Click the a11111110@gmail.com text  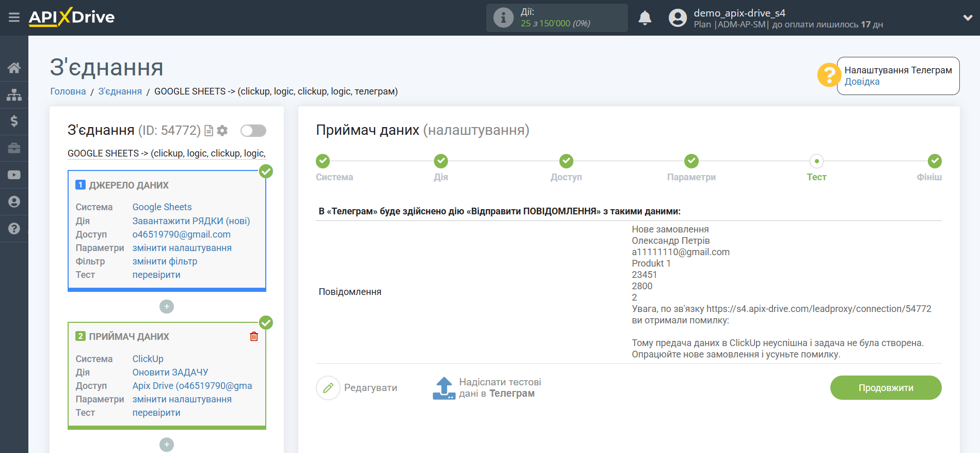coord(681,252)
